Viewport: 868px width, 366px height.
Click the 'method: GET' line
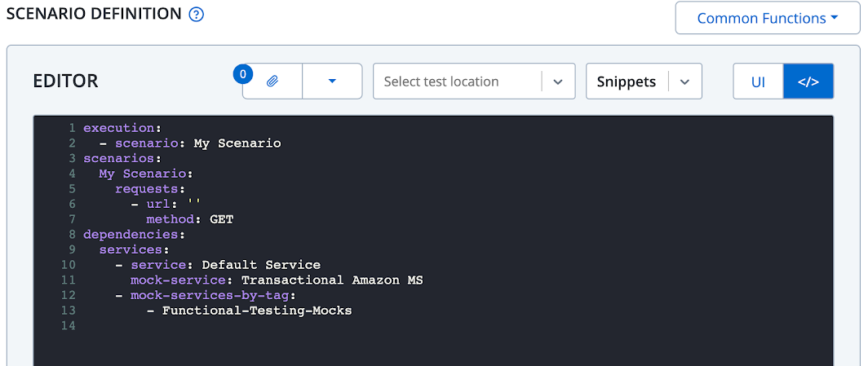point(190,219)
